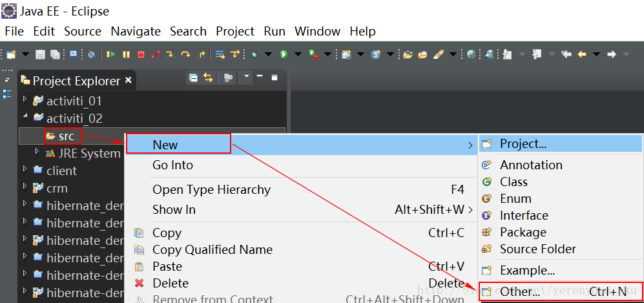This screenshot has height=303, width=644.
Task: Click the globe Web Browser icon
Action: click(x=471, y=54)
